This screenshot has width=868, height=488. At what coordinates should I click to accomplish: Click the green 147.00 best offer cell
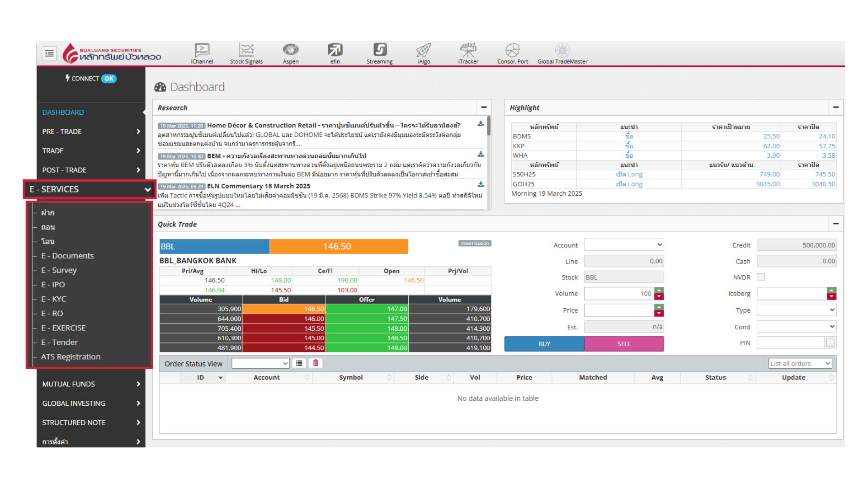click(x=367, y=309)
